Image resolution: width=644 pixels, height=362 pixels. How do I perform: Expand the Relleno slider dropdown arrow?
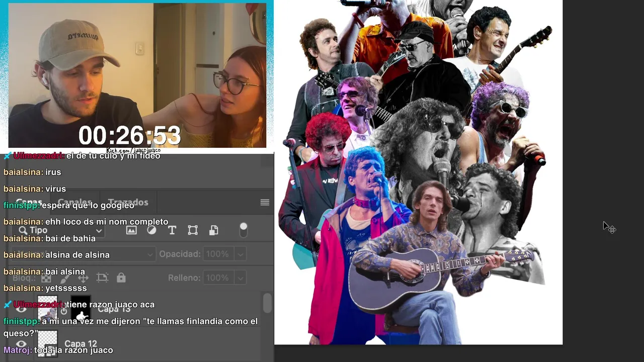[x=240, y=278]
